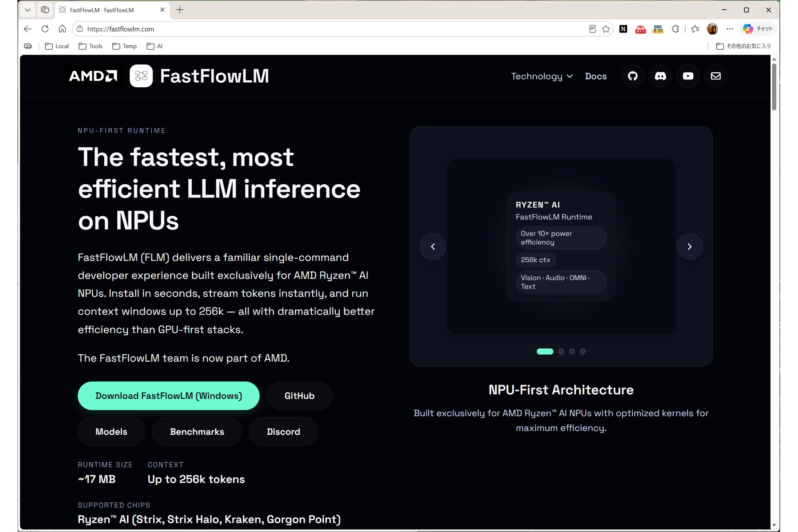Screen dimensions: 798x532
Task: Click the browser home icon
Action: 62,29
